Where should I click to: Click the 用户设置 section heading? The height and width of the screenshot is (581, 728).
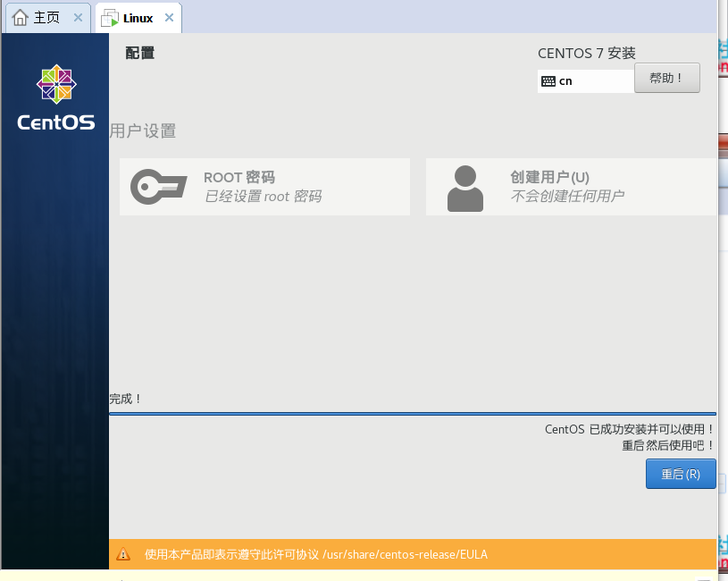coord(143,131)
